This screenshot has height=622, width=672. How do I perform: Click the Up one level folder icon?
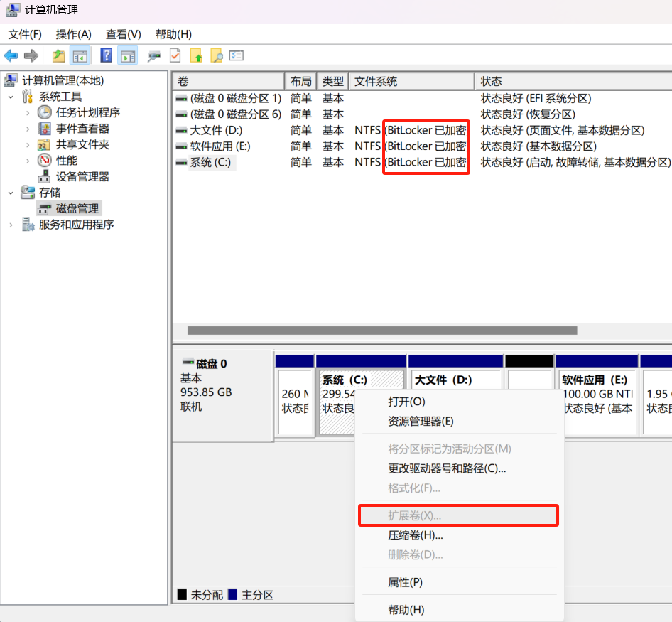58,55
